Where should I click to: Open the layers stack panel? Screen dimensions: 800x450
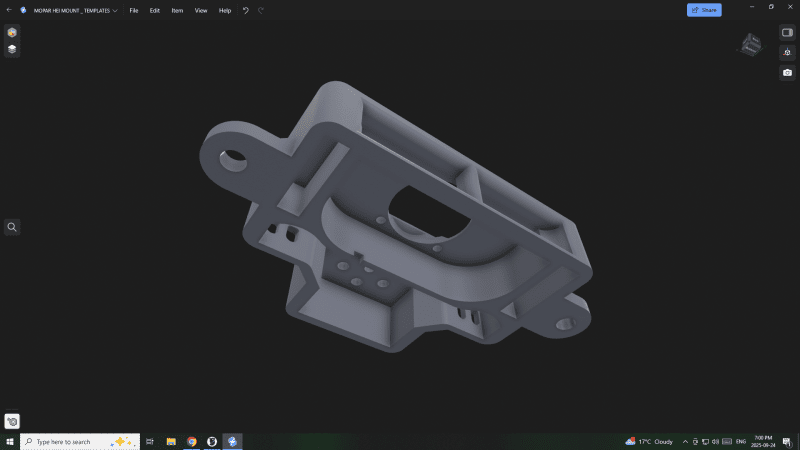tap(12, 48)
